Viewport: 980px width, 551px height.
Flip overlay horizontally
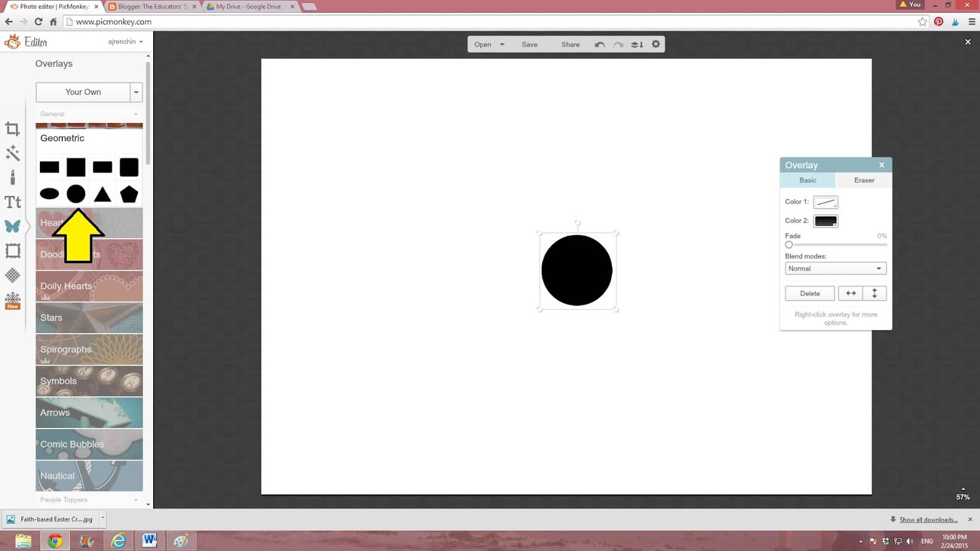click(851, 293)
